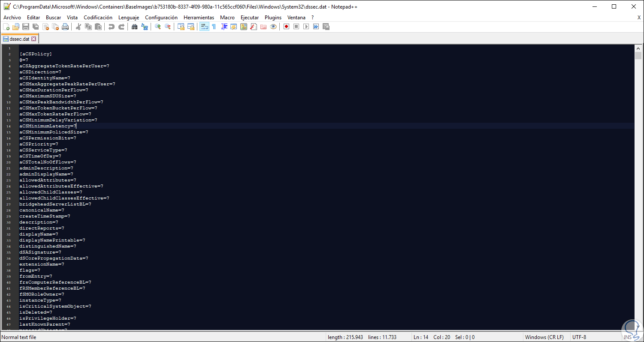644x342 pixels.
Task: Open Find with binoculars icon
Action: coord(135,27)
